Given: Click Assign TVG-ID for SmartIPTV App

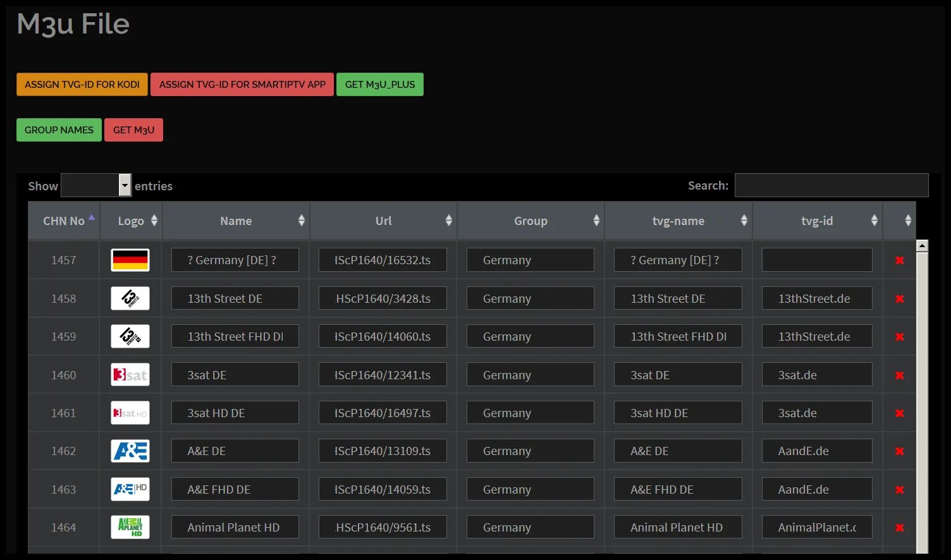Looking at the screenshot, I should [242, 84].
